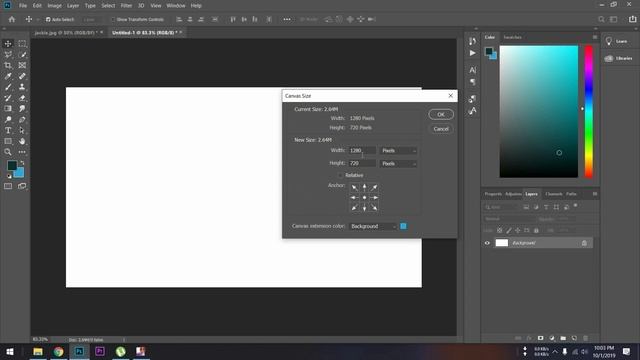Screen dimensions: 640x360
Task: Toggle Quick Mask mode
Action: coord(8,186)
